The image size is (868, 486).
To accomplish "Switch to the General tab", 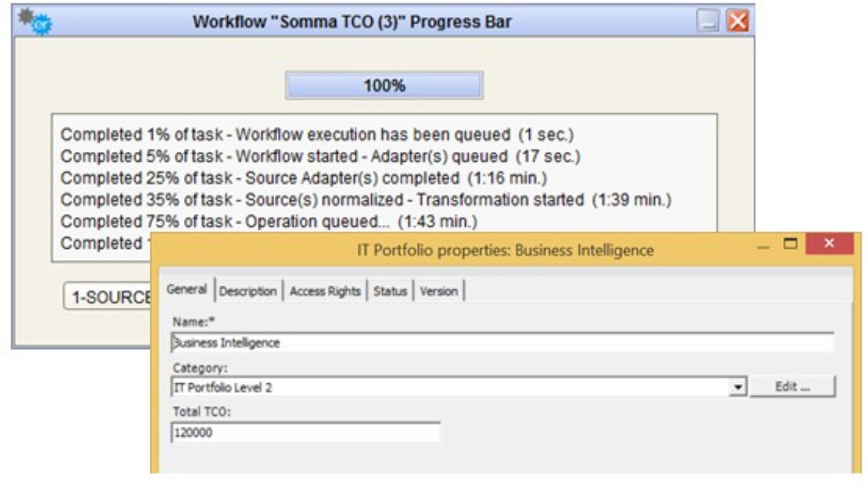I will pos(187,290).
